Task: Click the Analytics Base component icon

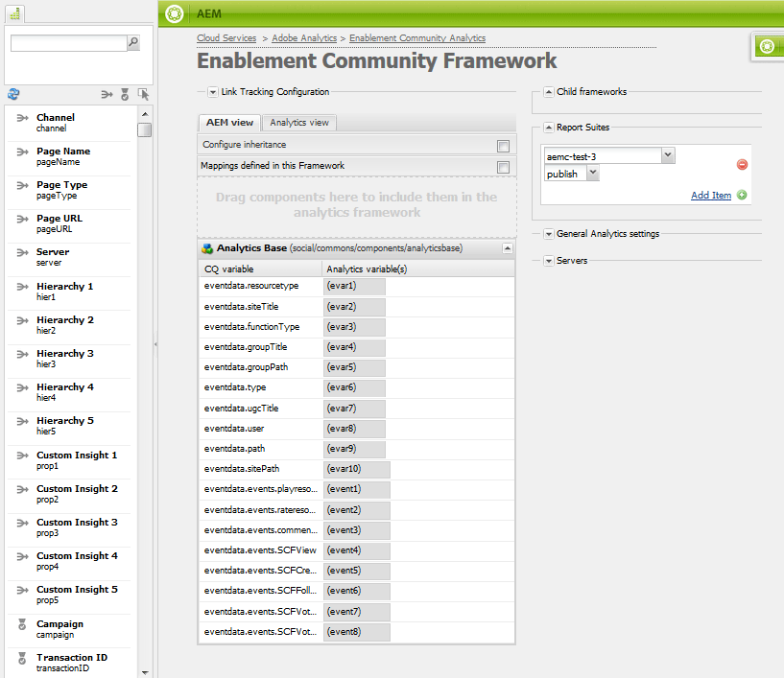Action: (207, 248)
